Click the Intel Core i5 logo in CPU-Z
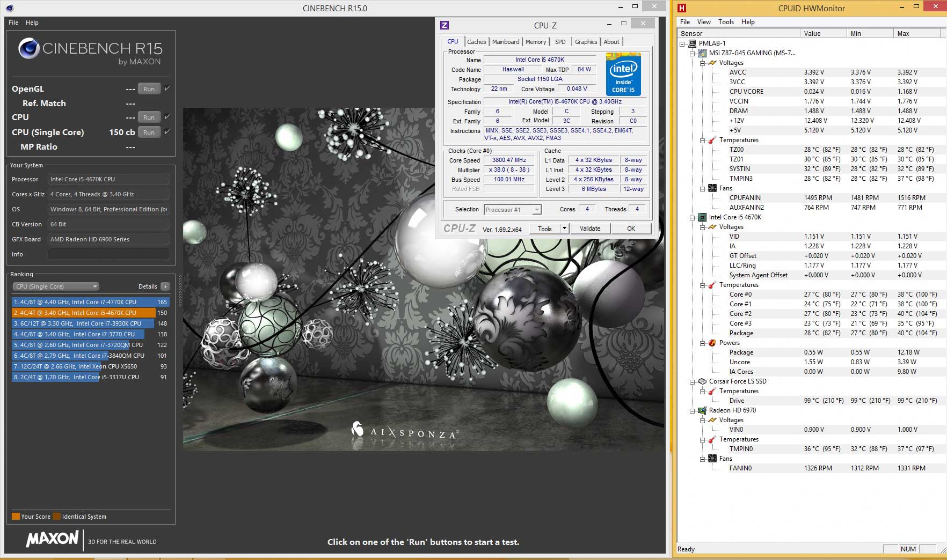Viewport: 947px width, 560px height. pyautogui.click(x=623, y=74)
